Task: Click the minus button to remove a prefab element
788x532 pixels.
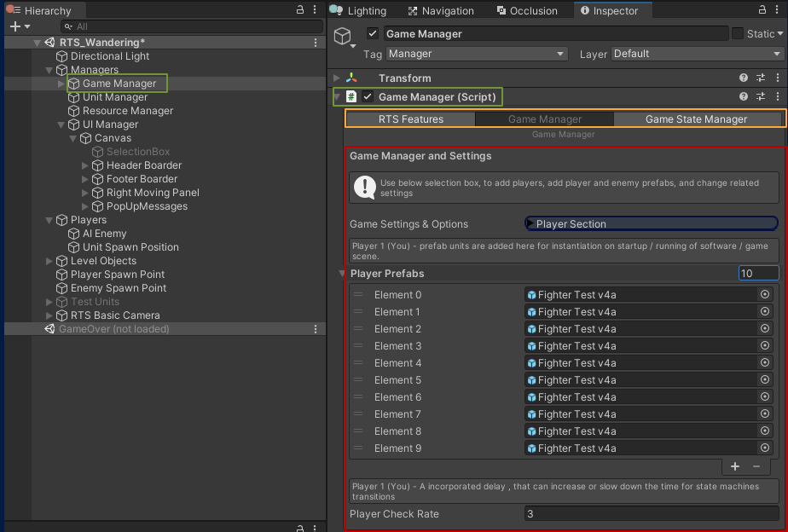Action: (x=757, y=466)
